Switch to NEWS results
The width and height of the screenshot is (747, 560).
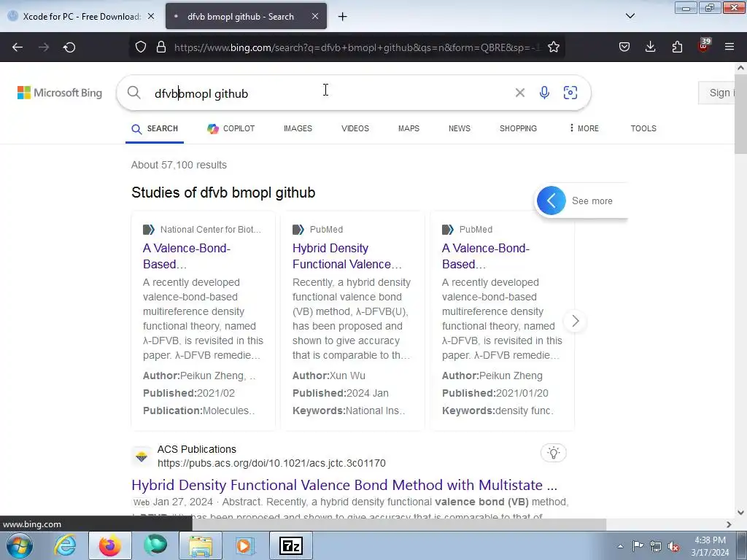460,128
